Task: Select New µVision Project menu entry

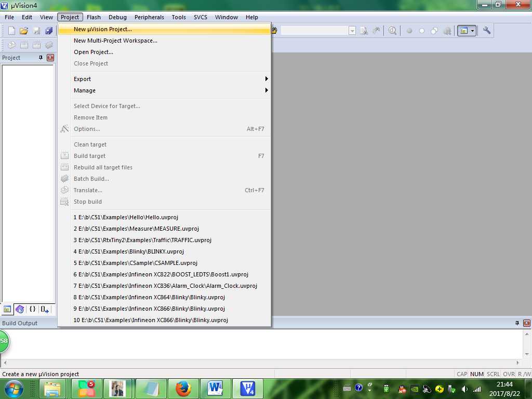Action: [165, 29]
